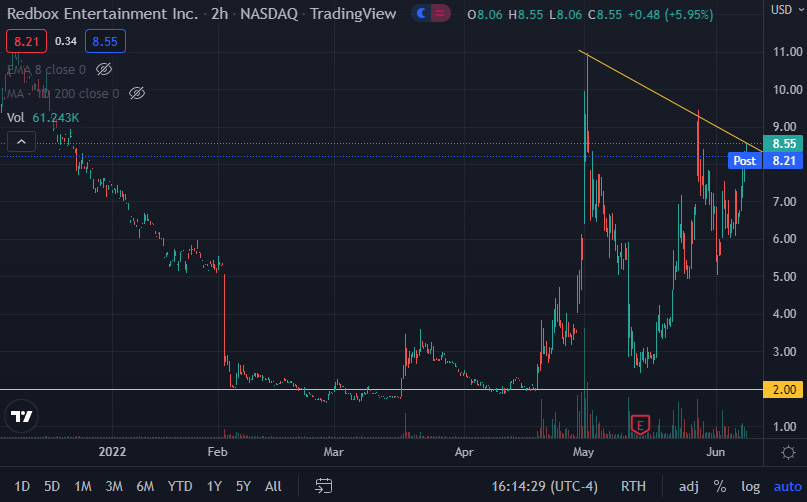Select the 1D time range
This screenshot has width=807, height=502.
[x=22, y=486]
